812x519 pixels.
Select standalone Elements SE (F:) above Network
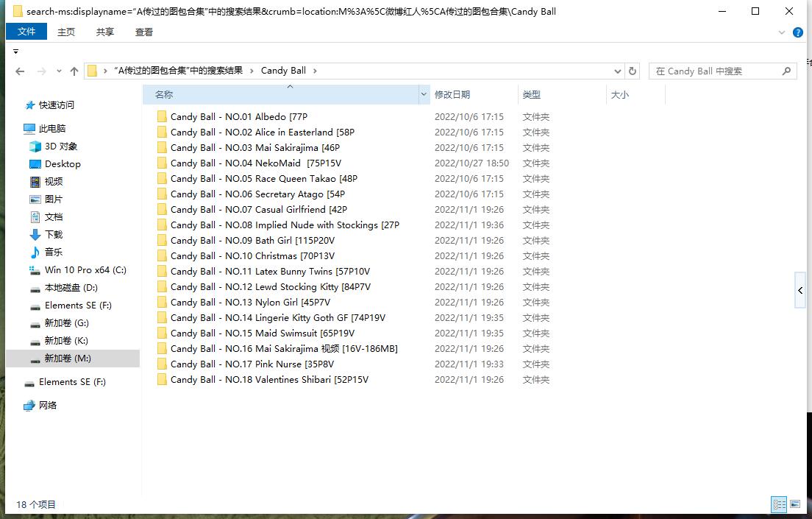(65, 382)
